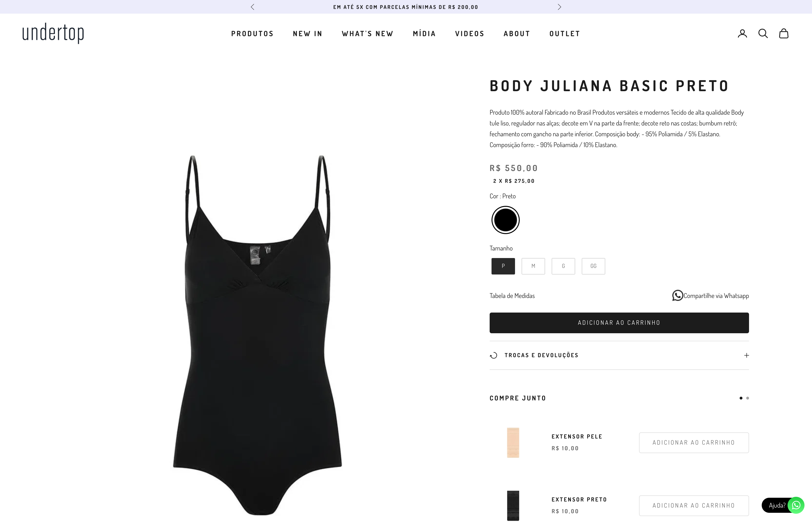
Task: Add Extensor Pele to cart
Action: tap(694, 443)
